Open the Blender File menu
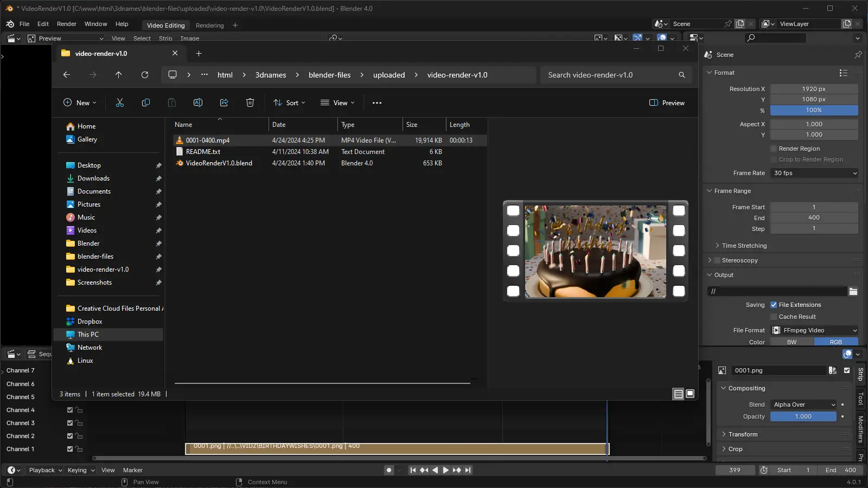Viewport: 868px width, 488px height. pos(24,24)
